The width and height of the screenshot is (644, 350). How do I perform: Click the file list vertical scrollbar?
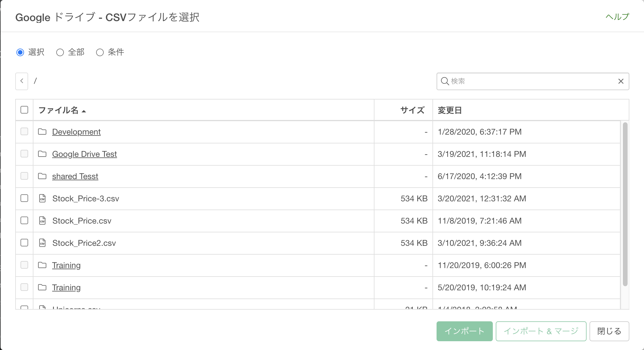click(x=625, y=204)
